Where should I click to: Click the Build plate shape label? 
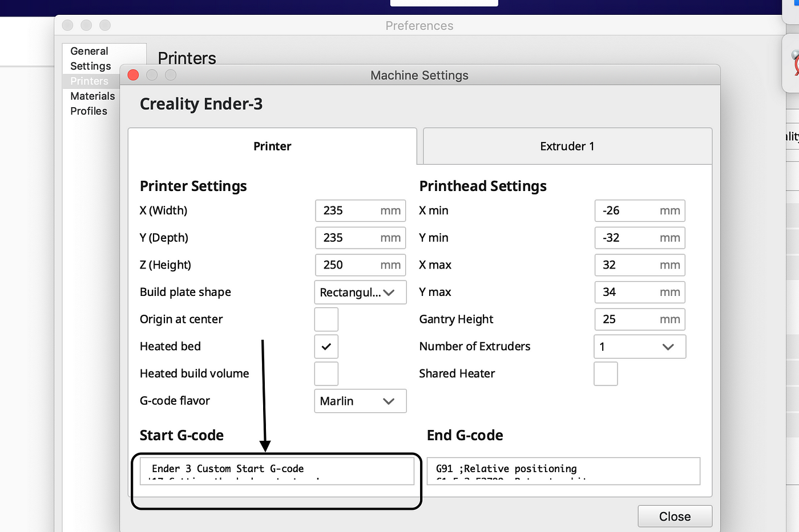click(185, 292)
